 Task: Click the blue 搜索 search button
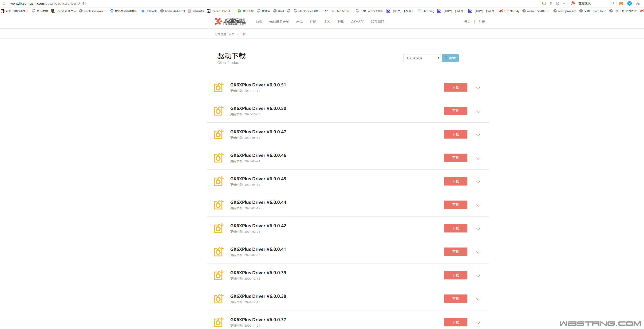(450, 58)
